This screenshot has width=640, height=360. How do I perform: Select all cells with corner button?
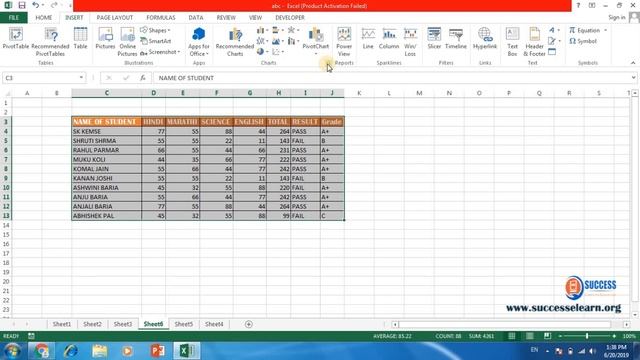pyautogui.click(x=7, y=93)
